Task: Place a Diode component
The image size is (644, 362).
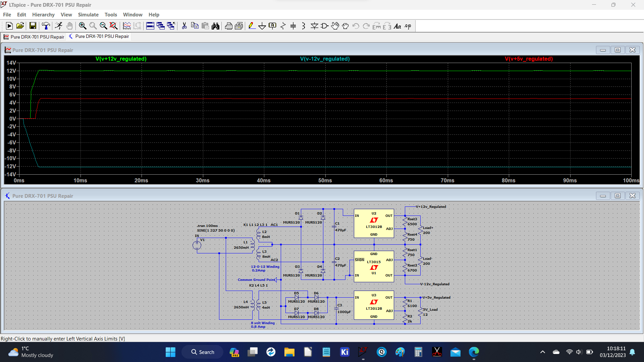Action: coord(314,26)
